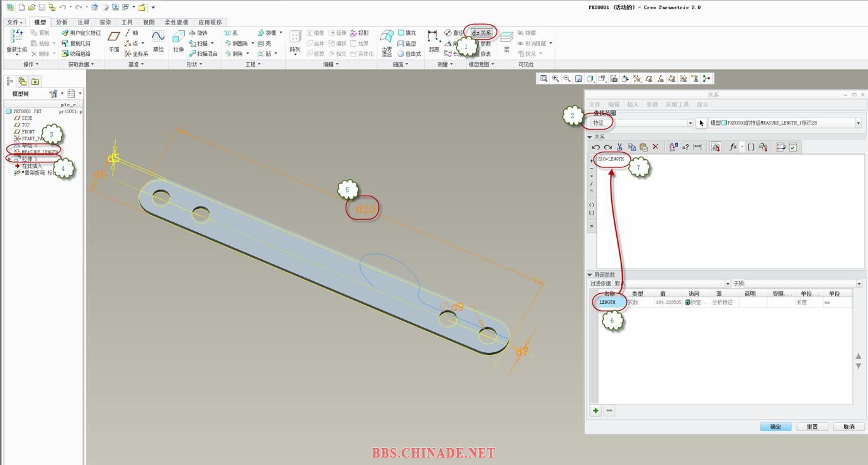868x465 pixels.
Task: Open the 特征 search scope dropdown
Action: click(x=690, y=123)
